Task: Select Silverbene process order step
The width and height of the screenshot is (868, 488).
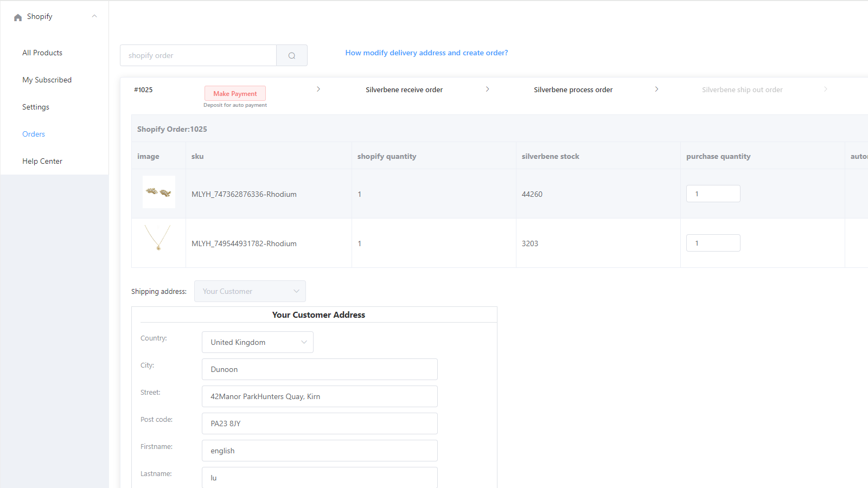Action: pyautogui.click(x=573, y=90)
